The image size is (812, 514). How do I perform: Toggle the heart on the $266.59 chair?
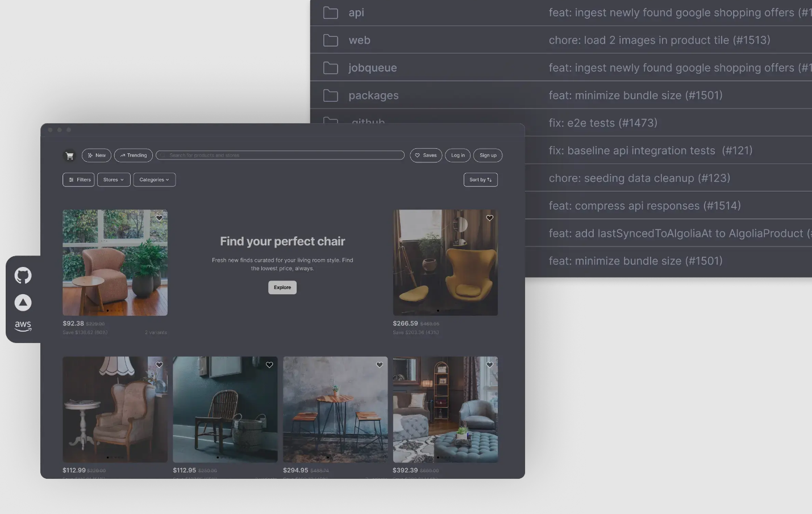[490, 218]
